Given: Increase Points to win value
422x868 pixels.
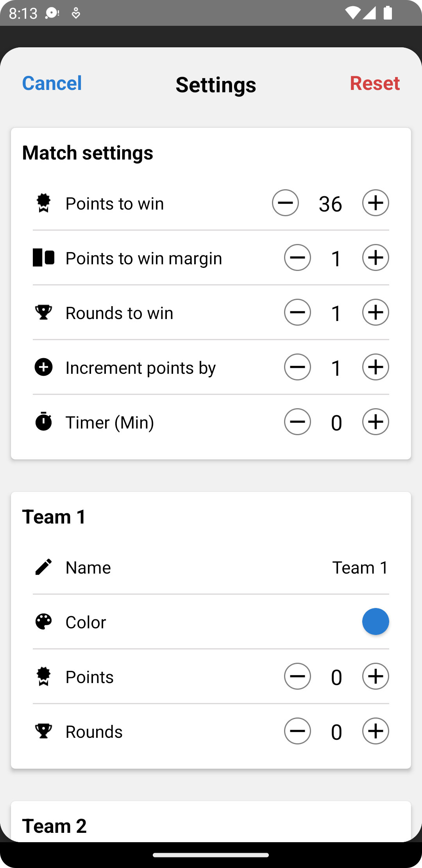Looking at the screenshot, I should (x=376, y=203).
